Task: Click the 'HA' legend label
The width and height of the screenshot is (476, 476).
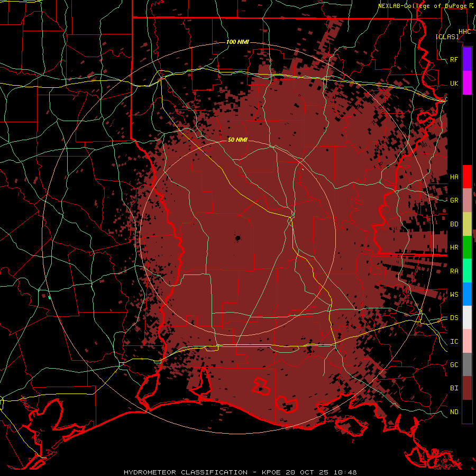Action: click(454, 177)
